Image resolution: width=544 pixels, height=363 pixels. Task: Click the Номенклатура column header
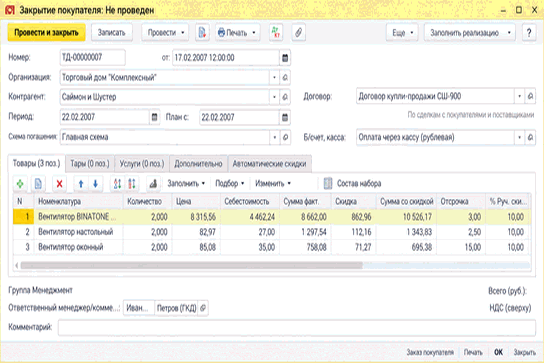click(78, 201)
